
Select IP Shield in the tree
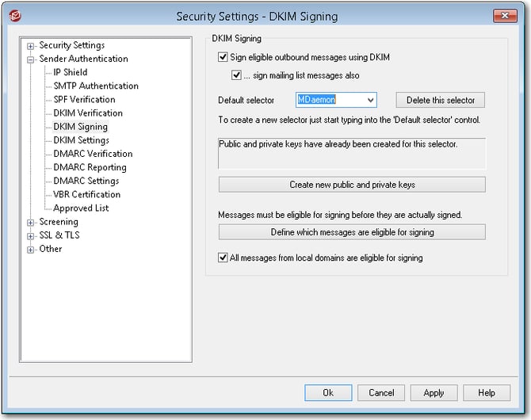[71, 72]
